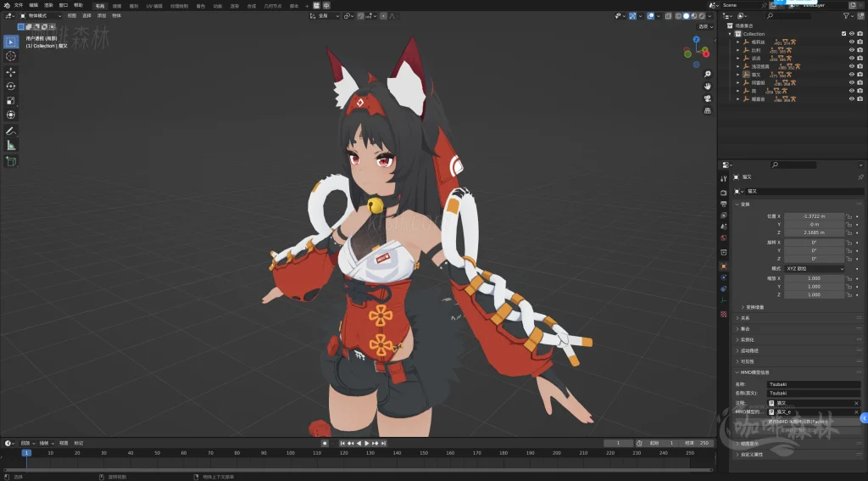This screenshot has width=868, height=481.
Task: Click the Tsubaki 名称 name input field
Action: pos(814,384)
